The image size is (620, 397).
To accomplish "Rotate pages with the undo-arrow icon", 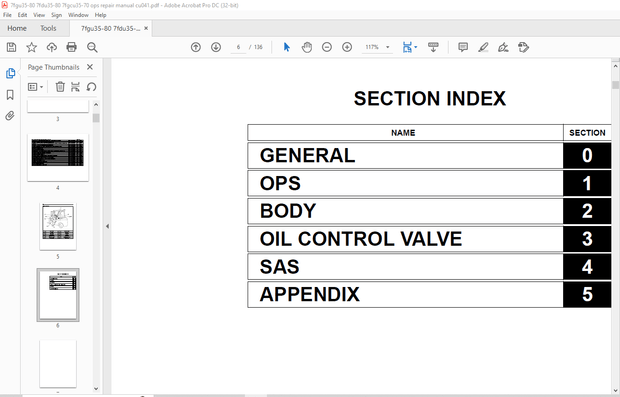I will click(x=91, y=87).
